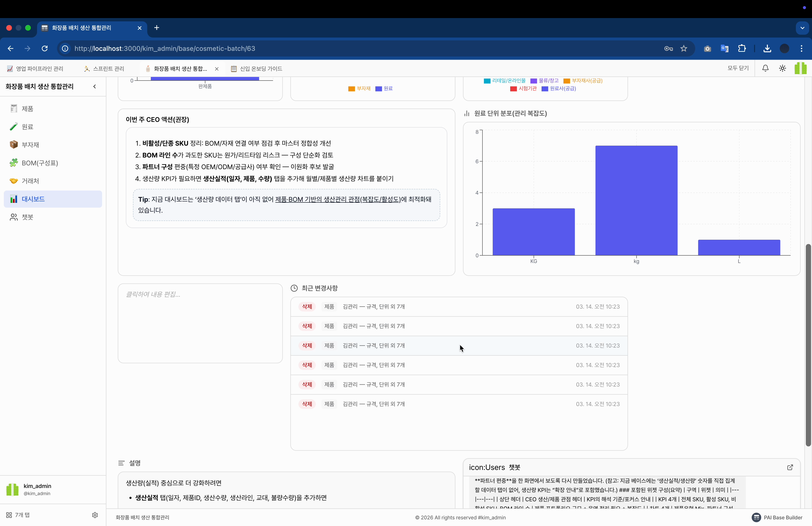Open 원료 sidebar page

coord(27,127)
